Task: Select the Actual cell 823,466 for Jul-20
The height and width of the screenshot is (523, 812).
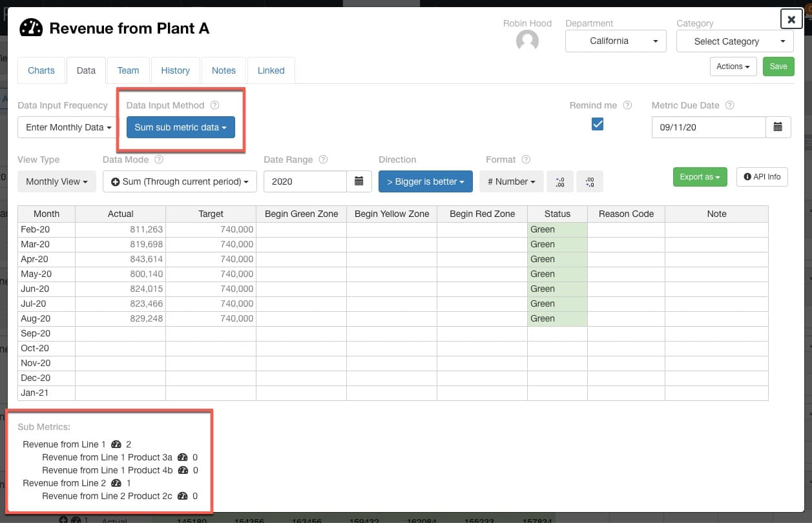Action: click(x=121, y=303)
